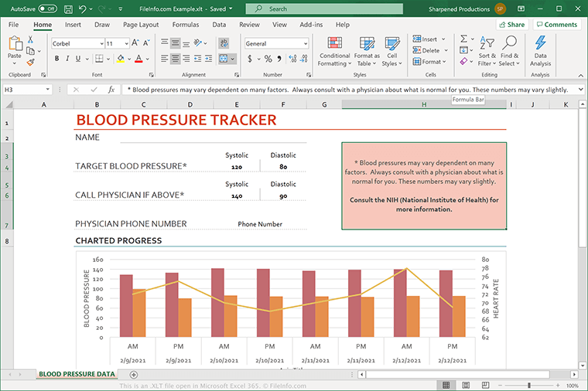This screenshot has height=391, width=588.
Task: Click the Share button
Action: (x=512, y=25)
